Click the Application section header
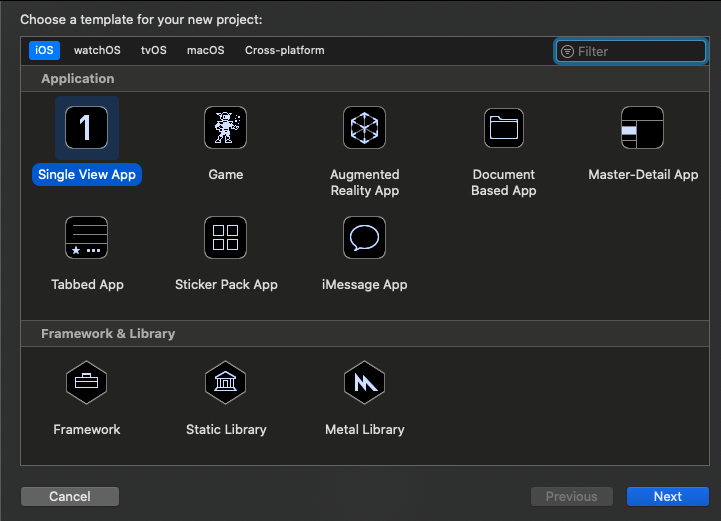 (x=78, y=79)
